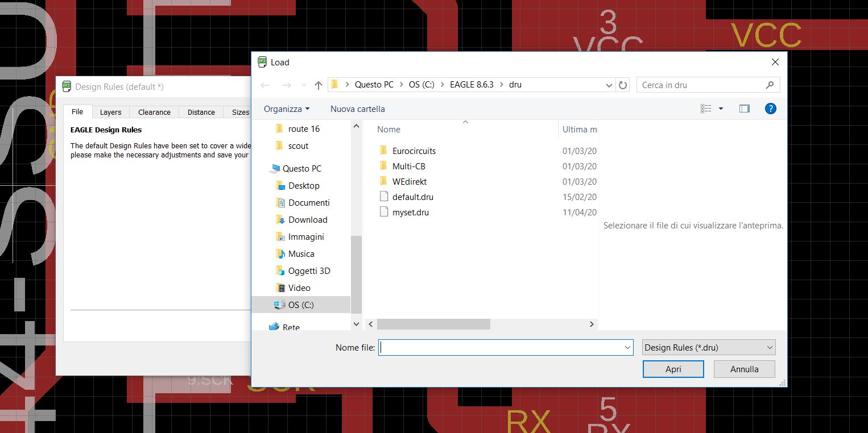Select the scout folder in sidebar
This screenshot has height=433, width=868.
tap(298, 146)
